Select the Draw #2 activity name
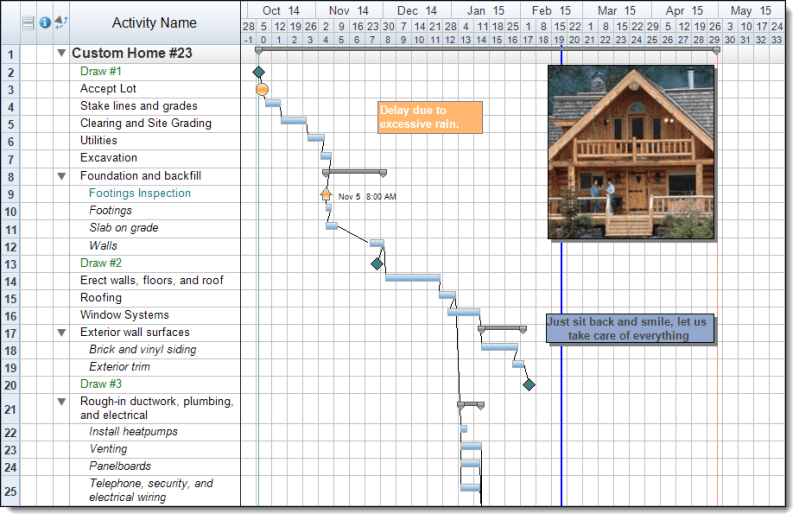This screenshot has width=799, height=520. (x=101, y=263)
